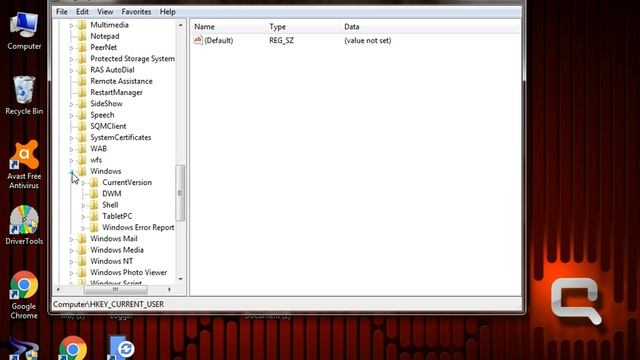Expand the Shell subkey
The width and height of the screenshot is (640, 360).
[83, 205]
